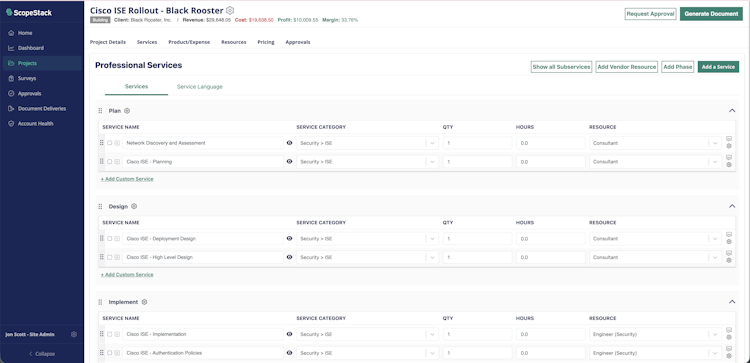This screenshot has width=750, height=363.
Task: Open gear icon for Network Discovery and Assessment row
Action: tap(729, 146)
